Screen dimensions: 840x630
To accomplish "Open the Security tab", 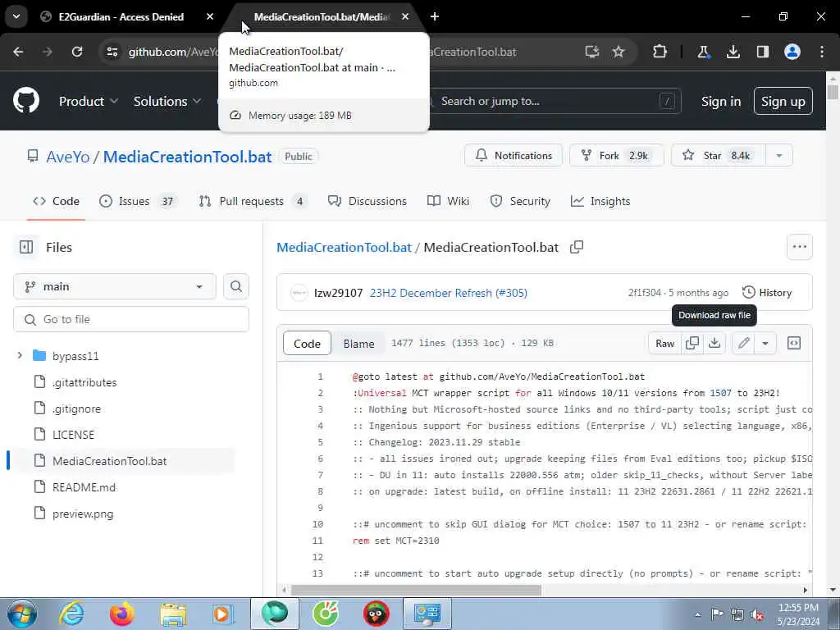I will pos(521,202).
